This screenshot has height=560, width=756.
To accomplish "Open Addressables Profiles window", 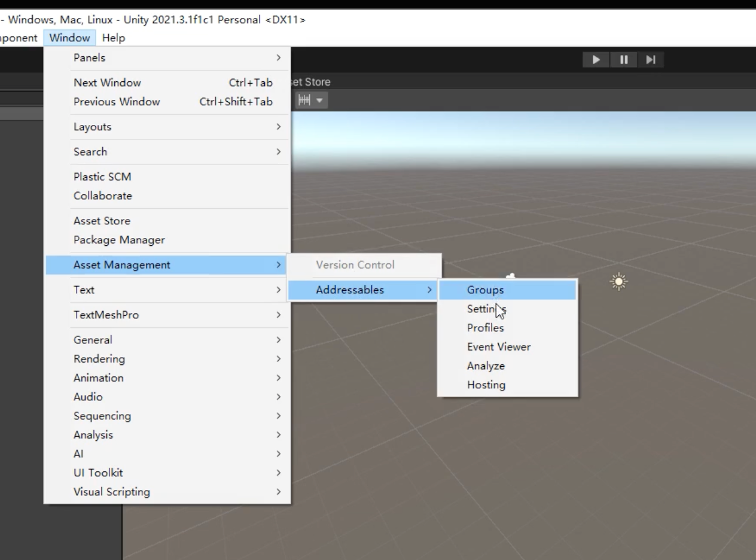I will [x=485, y=328].
